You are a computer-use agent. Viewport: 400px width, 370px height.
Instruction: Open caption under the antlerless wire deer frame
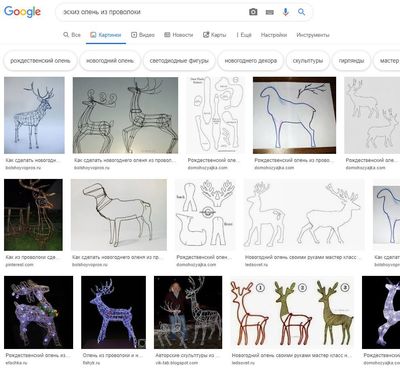pos(118,261)
